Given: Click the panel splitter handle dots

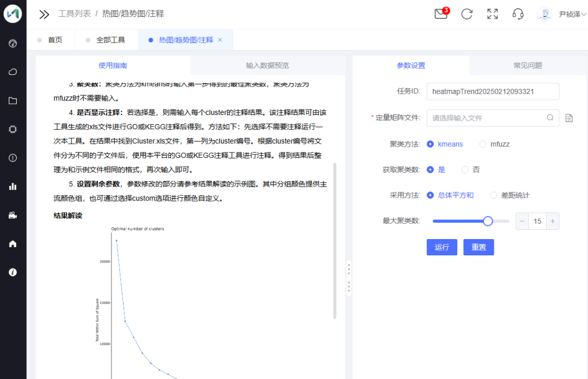Looking at the screenshot, I should (x=349, y=278).
